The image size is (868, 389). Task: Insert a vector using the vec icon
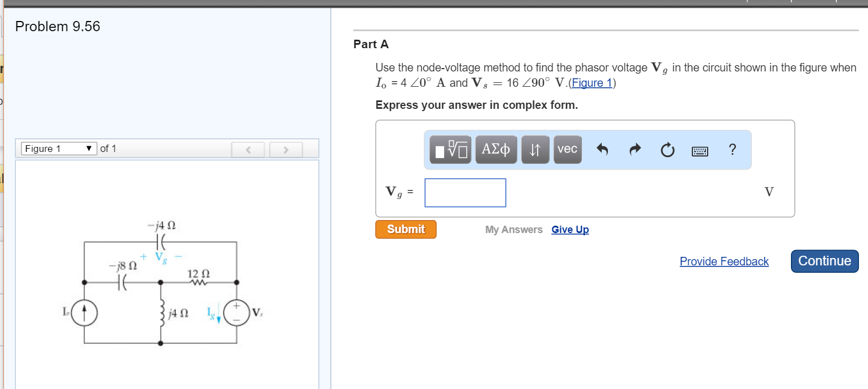point(567,149)
